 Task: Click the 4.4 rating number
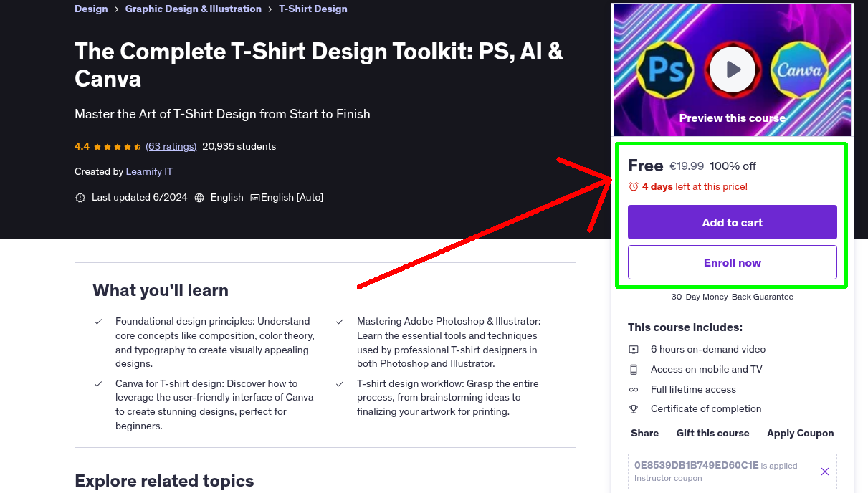pyautogui.click(x=82, y=146)
